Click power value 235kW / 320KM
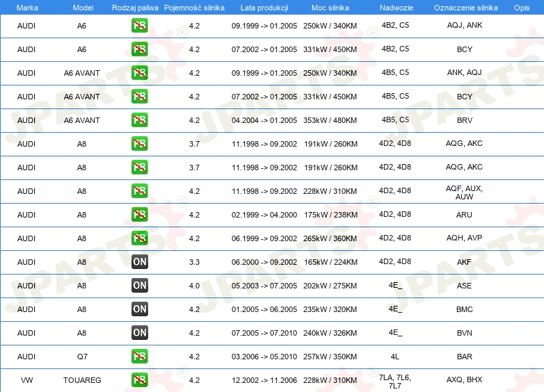This screenshot has width=544, height=392. pos(330,309)
